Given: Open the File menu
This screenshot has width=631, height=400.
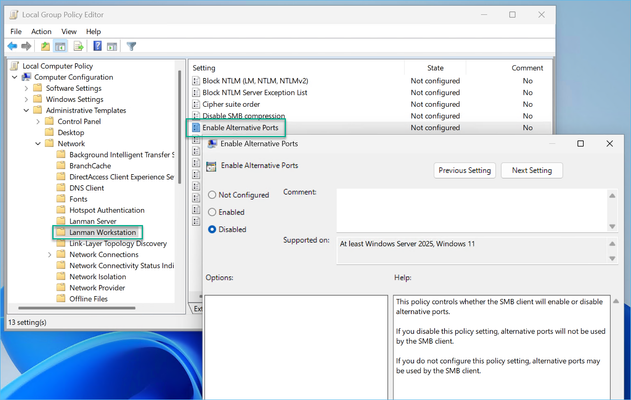Looking at the screenshot, I should (x=16, y=31).
